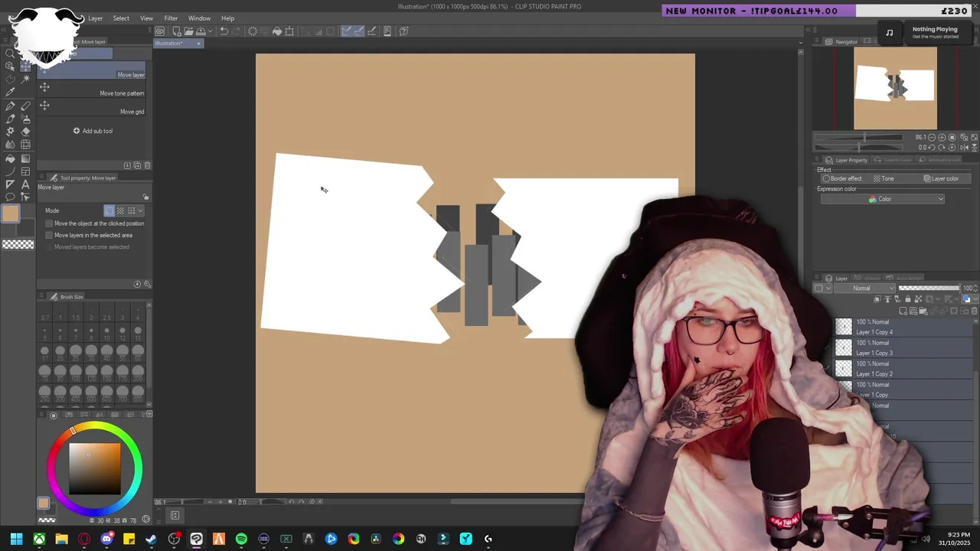Select Move tone pattern sub tool
Viewport: 980px width, 551px height.
[x=91, y=90]
